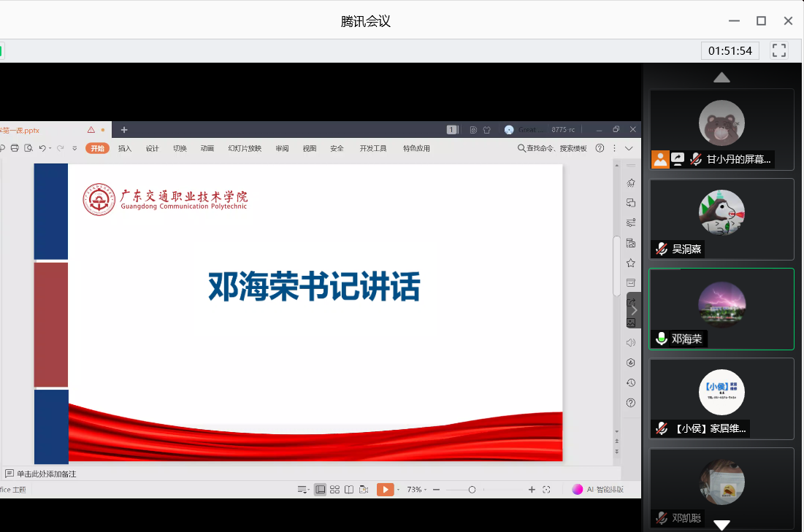Viewport: 804px width, 532px height.
Task: Open the slide transition icon in side panel
Action: tap(631, 203)
